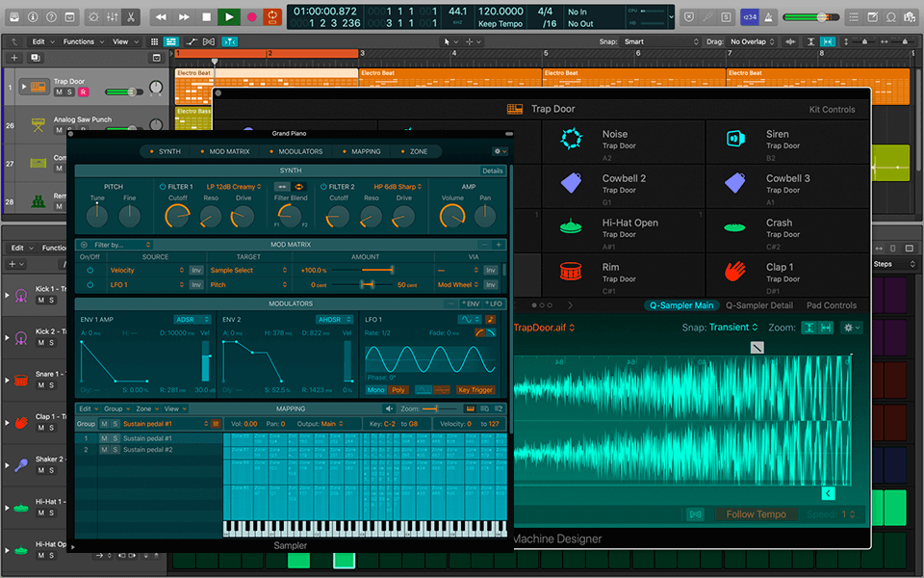Click the Record button in the transport
Image resolution: width=924 pixels, height=578 pixels.
pos(252,17)
